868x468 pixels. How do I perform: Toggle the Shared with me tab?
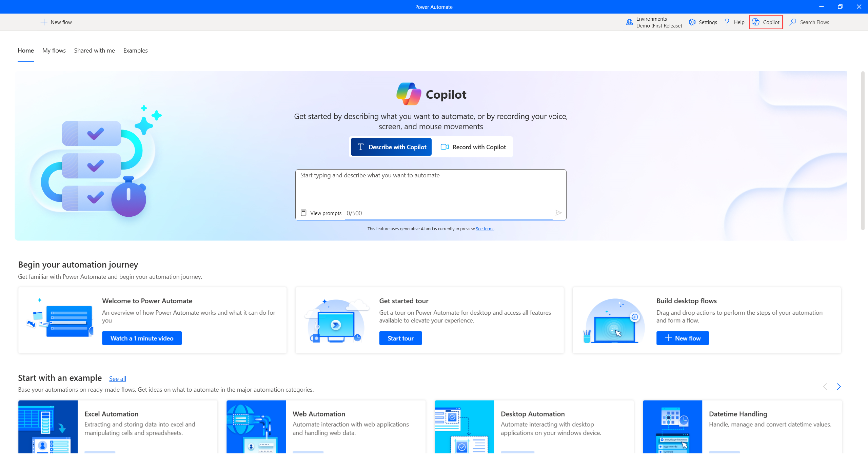click(x=94, y=50)
